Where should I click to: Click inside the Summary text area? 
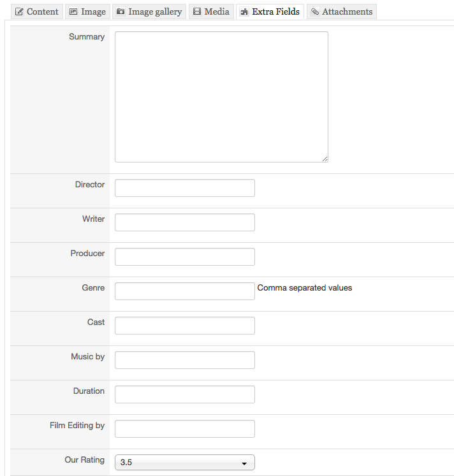coord(221,97)
